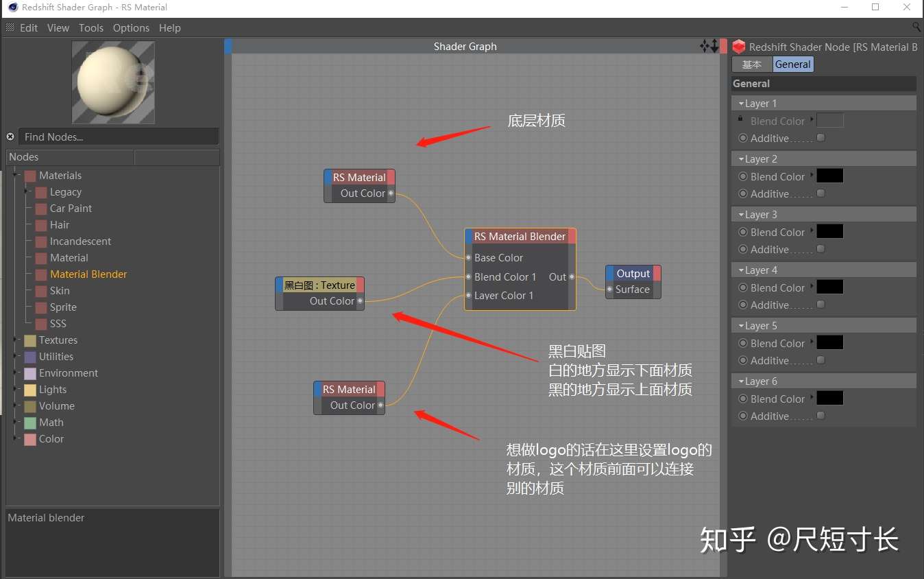Collapse the Layer 3 section
The image size is (924, 579).
(x=741, y=215)
